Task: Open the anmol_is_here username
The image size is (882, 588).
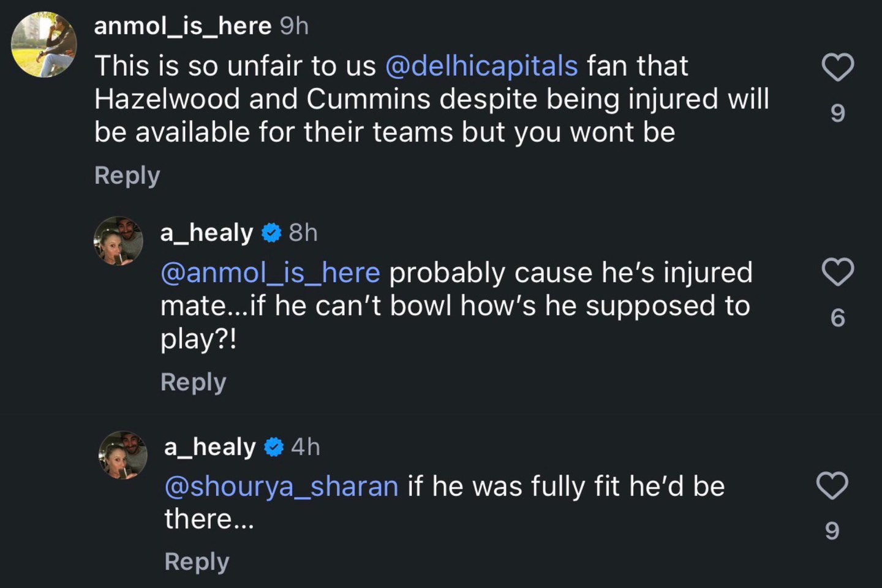Action: click(x=183, y=26)
